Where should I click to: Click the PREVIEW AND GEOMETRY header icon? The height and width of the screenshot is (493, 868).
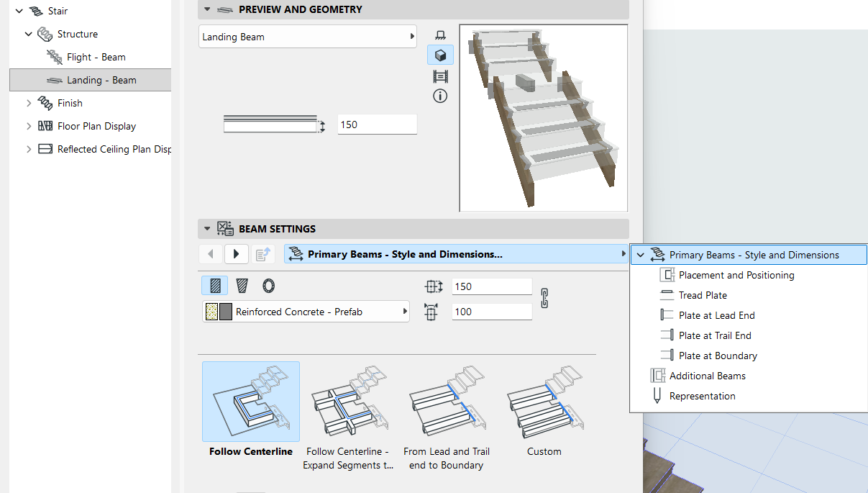(x=225, y=9)
